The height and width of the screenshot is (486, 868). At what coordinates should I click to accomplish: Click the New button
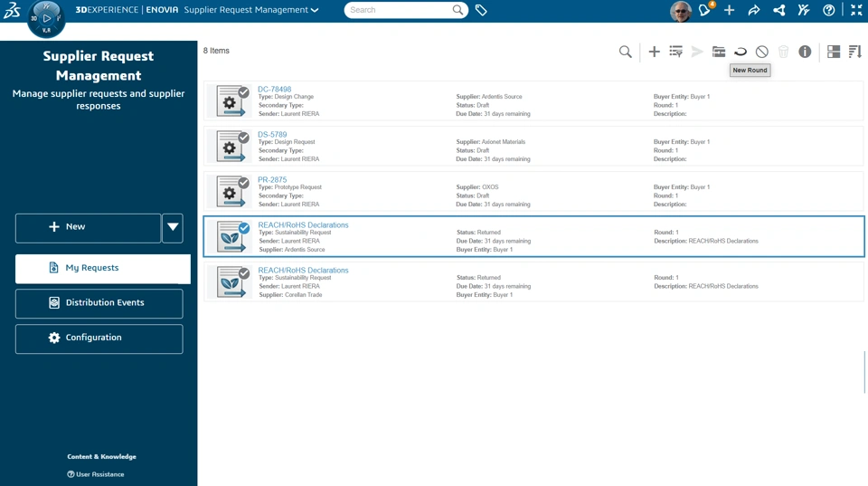pos(88,227)
